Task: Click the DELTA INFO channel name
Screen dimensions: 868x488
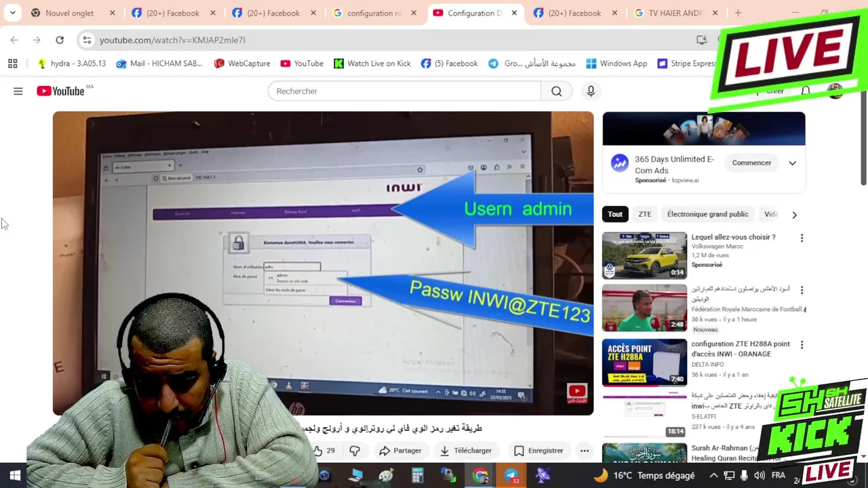Action: pyautogui.click(x=709, y=365)
